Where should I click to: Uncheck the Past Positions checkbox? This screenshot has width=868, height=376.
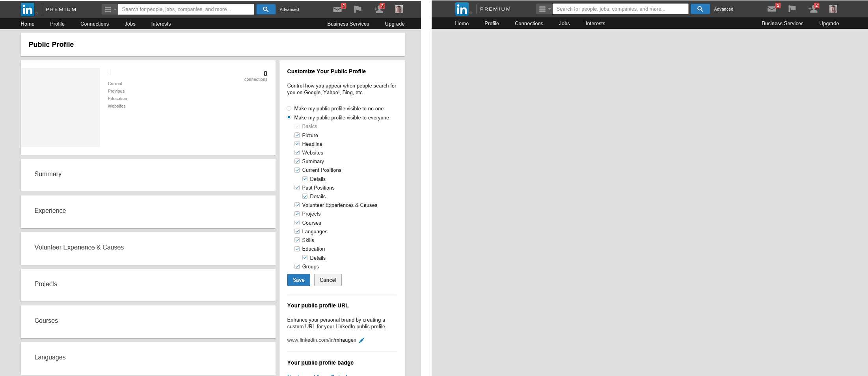[297, 188]
